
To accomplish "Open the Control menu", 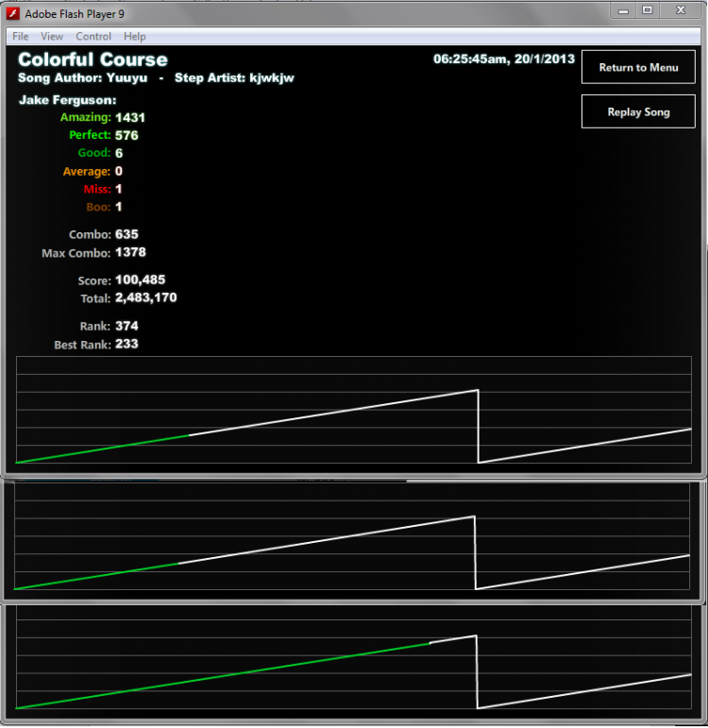I will [93, 36].
